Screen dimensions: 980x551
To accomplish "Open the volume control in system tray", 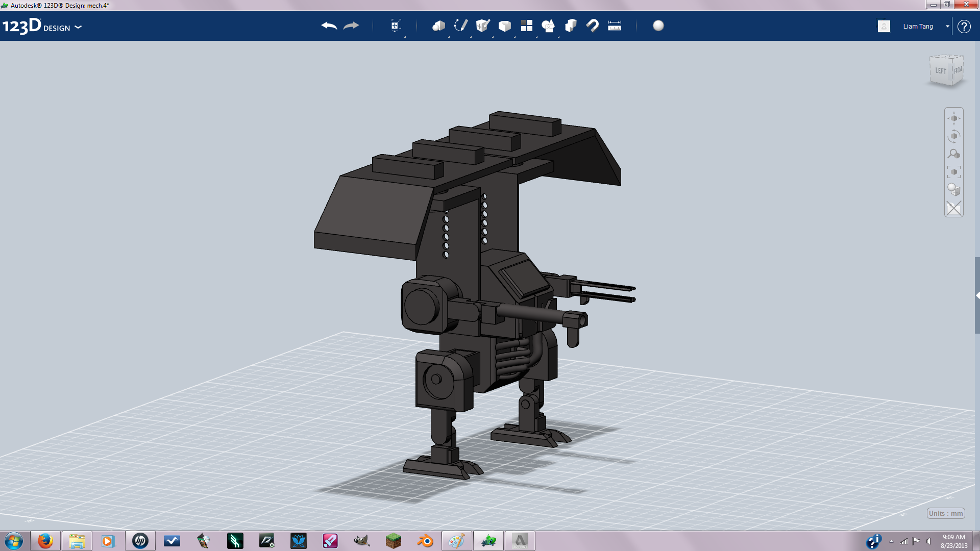I will coord(929,541).
